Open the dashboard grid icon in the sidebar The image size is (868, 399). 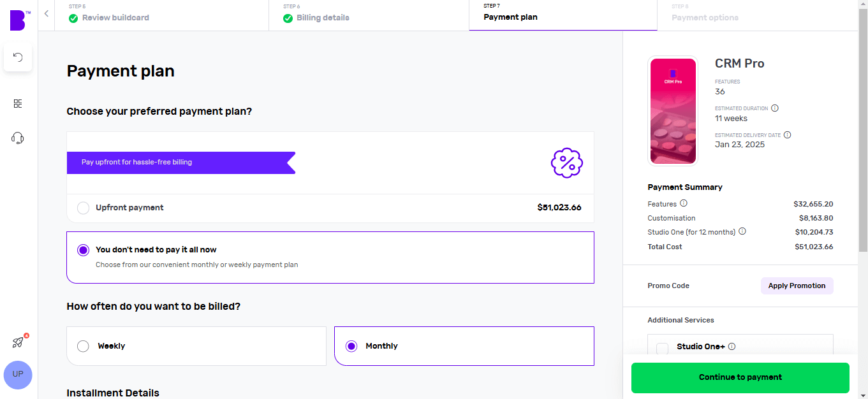coord(17,103)
